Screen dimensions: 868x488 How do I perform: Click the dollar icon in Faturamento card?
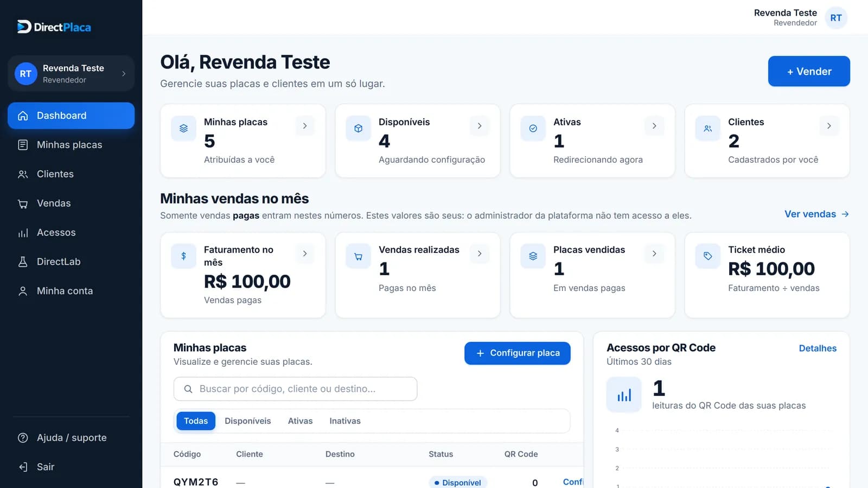[x=184, y=256]
